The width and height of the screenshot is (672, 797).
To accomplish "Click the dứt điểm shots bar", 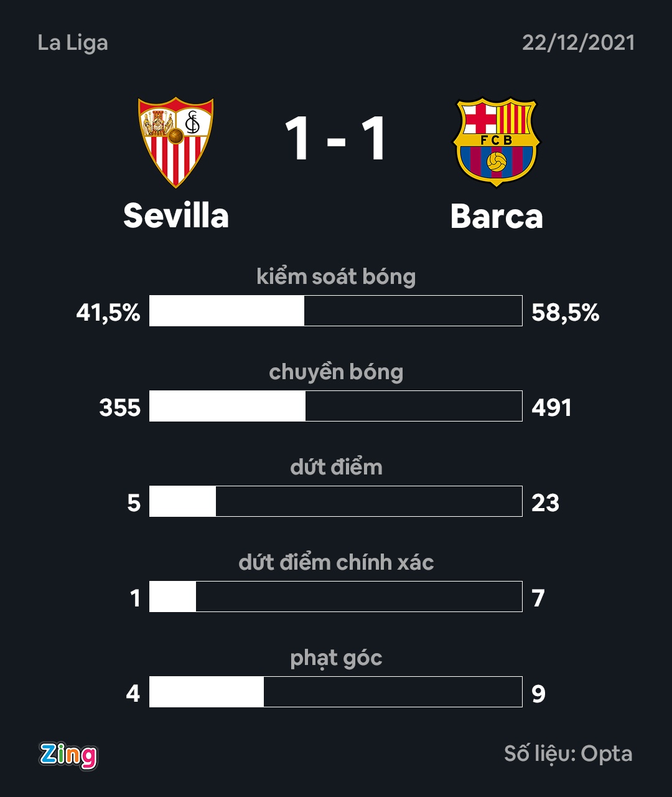I will [336, 501].
